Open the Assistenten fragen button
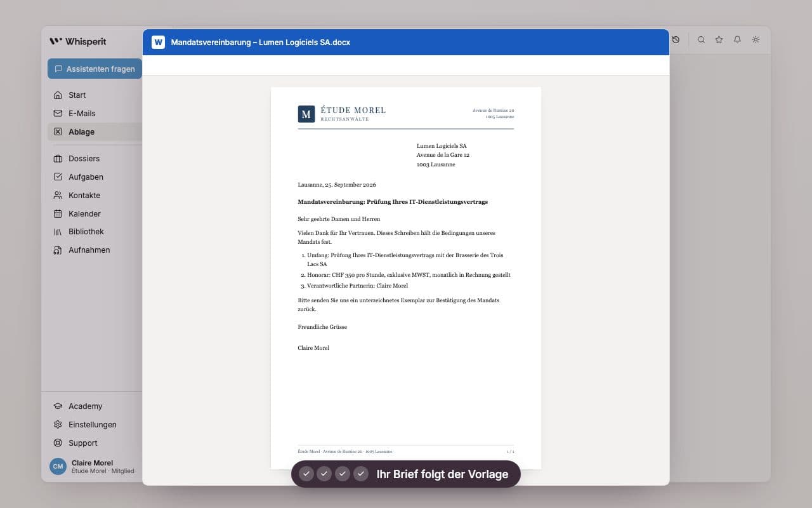812x508 pixels. (95, 69)
